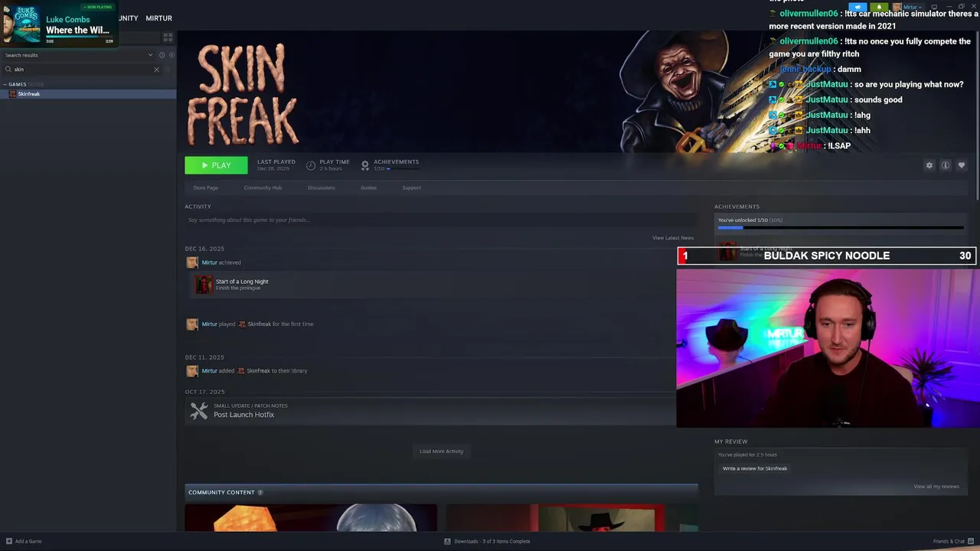Viewport: 980px width, 551px height.
Task: Open advanced filters icon beside search
Action: pos(168,70)
